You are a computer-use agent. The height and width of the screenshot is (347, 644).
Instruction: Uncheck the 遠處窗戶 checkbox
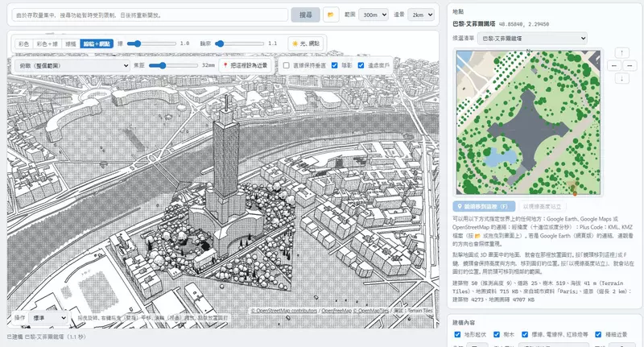point(361,65)
